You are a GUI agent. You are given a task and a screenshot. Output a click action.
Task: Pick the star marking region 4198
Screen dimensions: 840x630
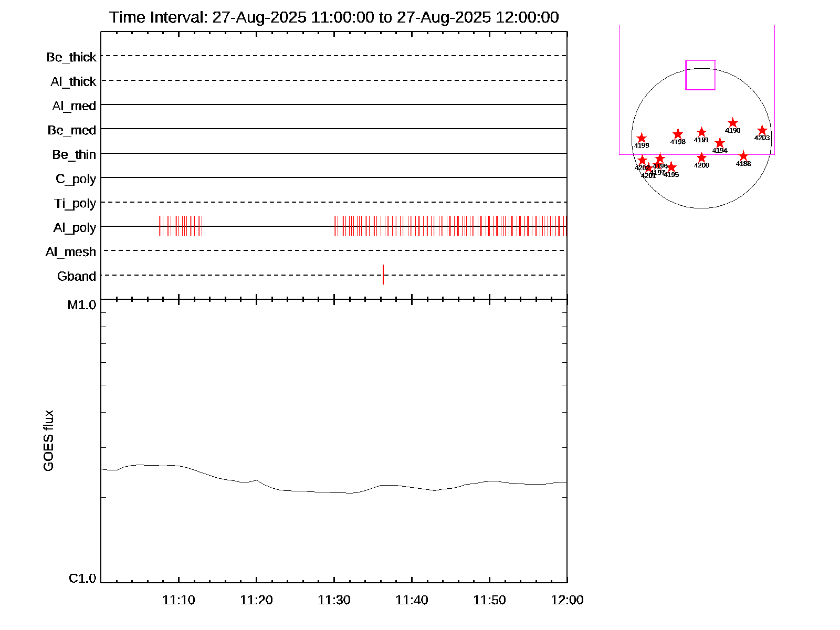[678, 134]
